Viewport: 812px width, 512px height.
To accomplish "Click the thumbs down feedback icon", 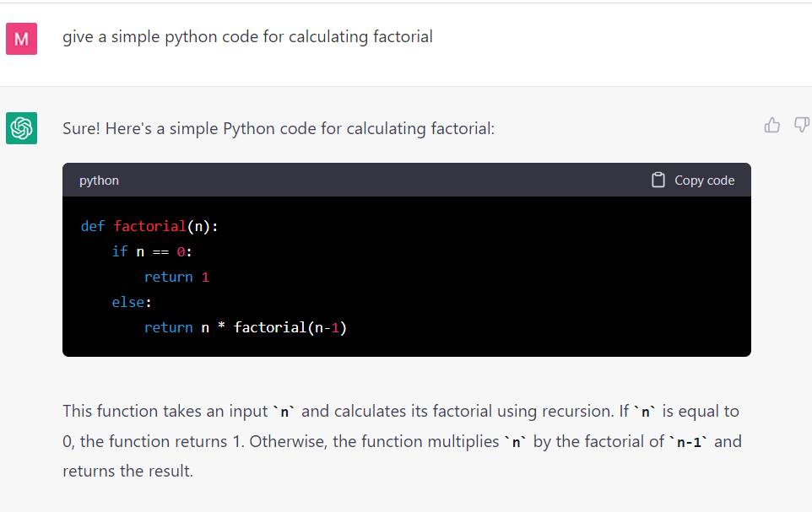I will click(x=802, y=126).
